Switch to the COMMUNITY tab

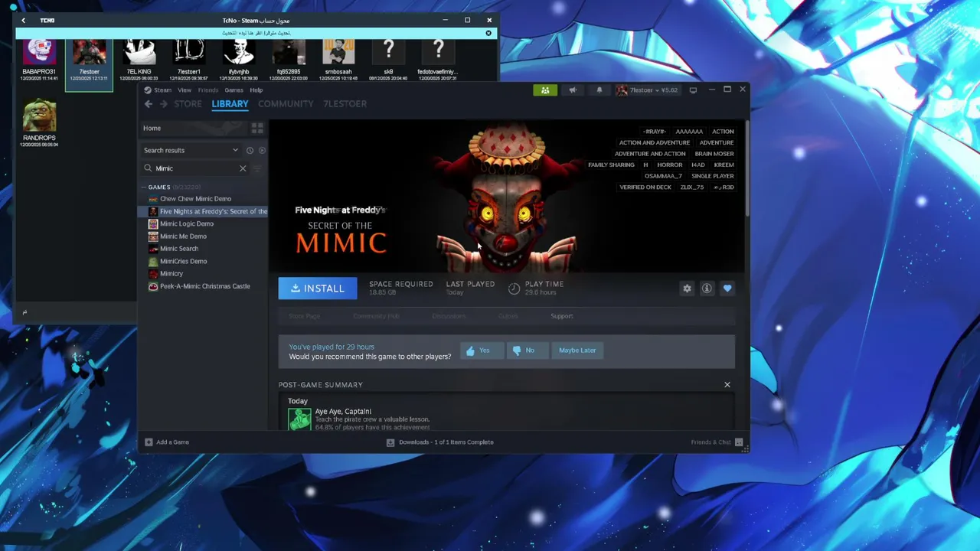(286, 104)
